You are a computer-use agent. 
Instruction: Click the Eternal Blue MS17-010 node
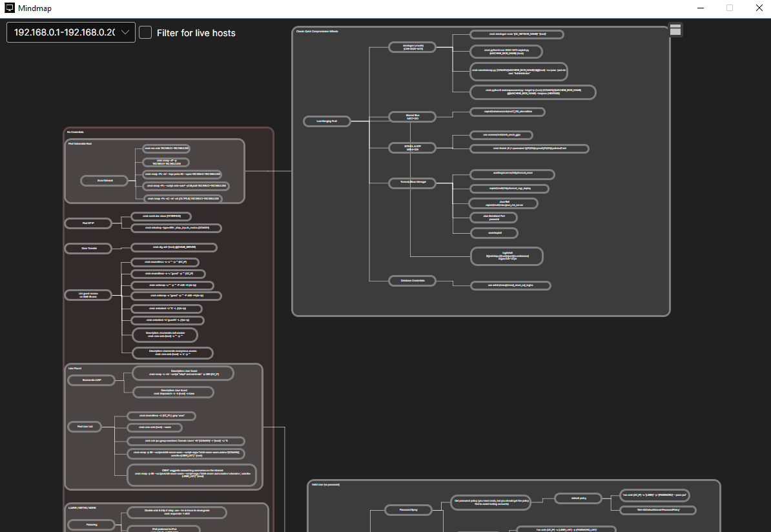(411, 117)
